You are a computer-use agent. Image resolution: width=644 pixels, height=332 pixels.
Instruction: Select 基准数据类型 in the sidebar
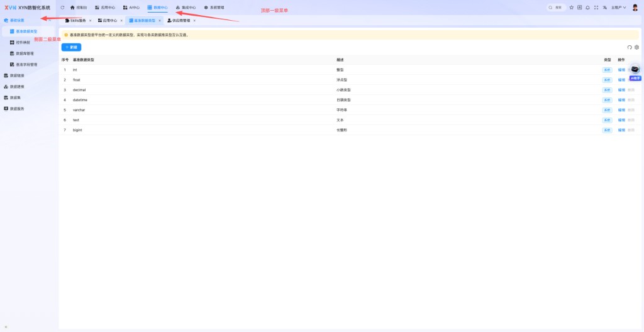[28, 31]
